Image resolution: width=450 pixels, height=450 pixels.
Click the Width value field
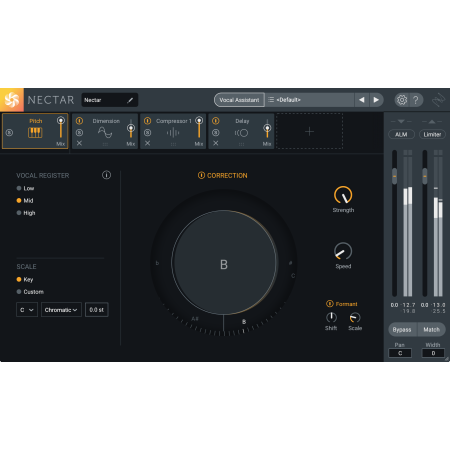[x=433, y=353]
